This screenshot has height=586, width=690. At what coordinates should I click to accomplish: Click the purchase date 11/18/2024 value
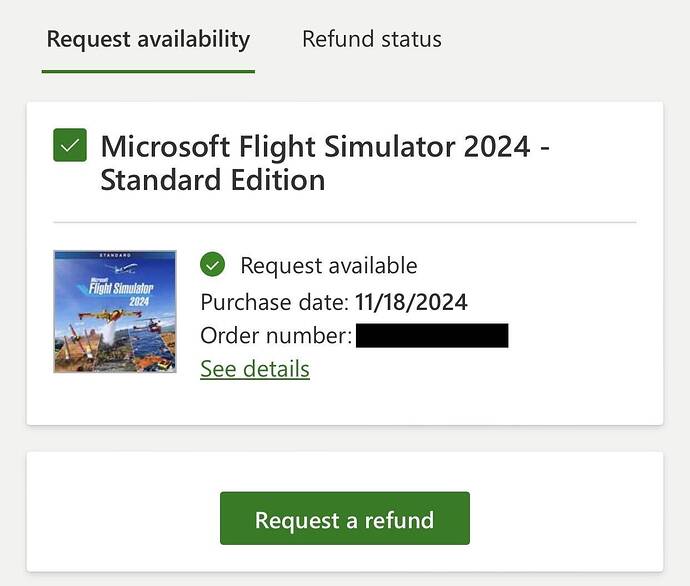411,302
